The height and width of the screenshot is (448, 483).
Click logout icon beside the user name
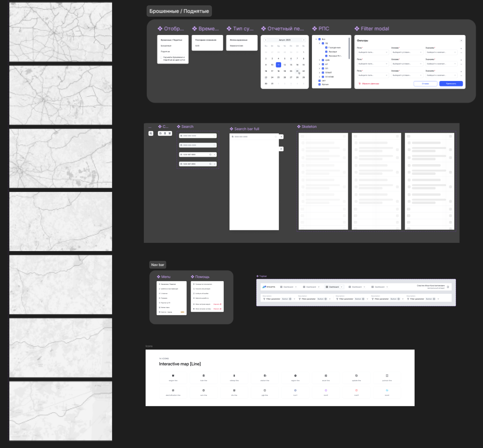coord(448,287)
